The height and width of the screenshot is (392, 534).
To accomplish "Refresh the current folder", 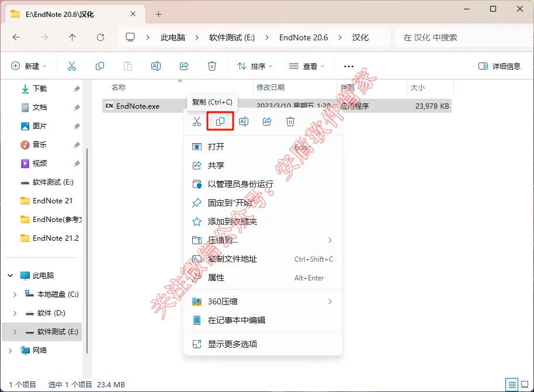I will click(100, 37).
